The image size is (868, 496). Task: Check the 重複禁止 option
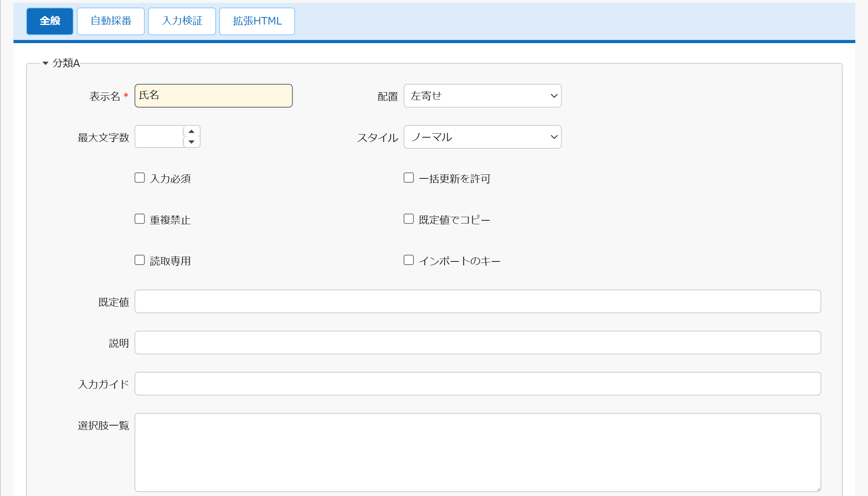click(140, 219)
